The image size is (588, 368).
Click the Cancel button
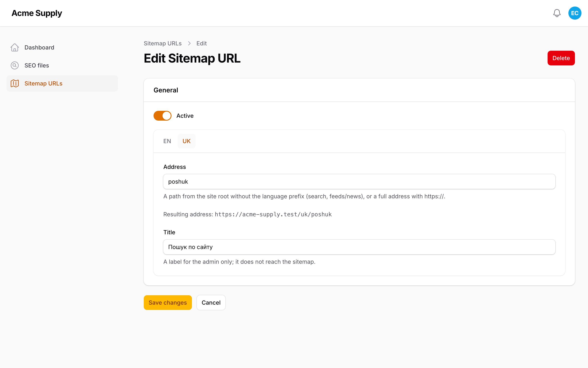pyautogui.click(x=211, y=303)
